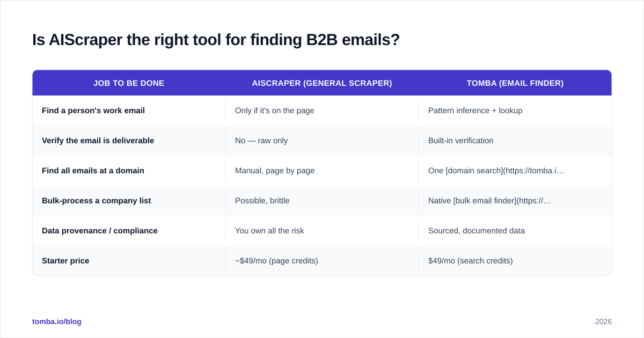
Task: Click the 'Sourced, documented data' cell
Action: tap(515, 231)
